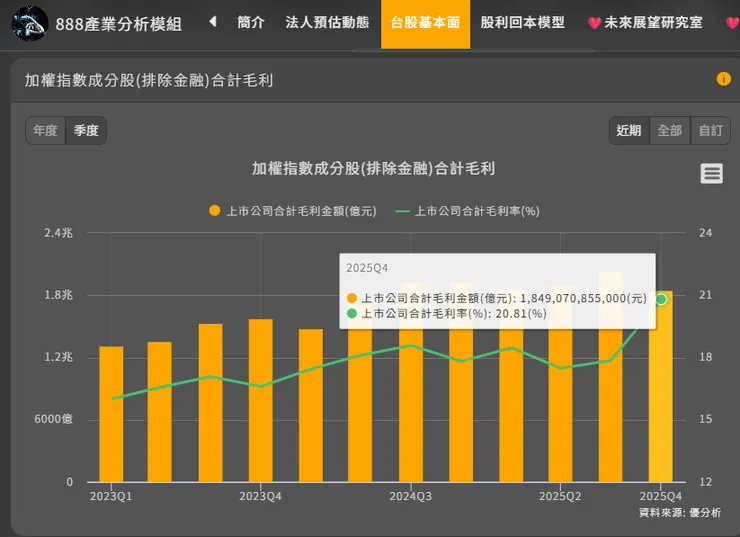Click the 2023Q4 orange bar

(x=261, y=400)
